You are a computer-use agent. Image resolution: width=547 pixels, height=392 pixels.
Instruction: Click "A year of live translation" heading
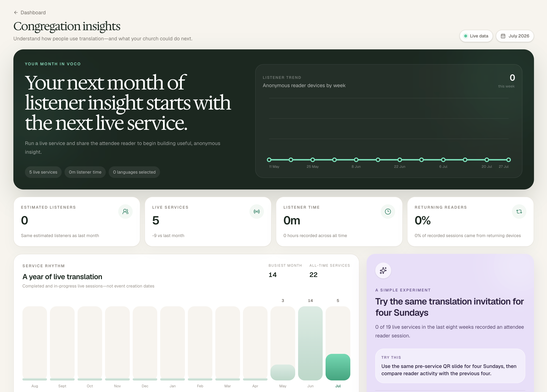coord(62,277)
